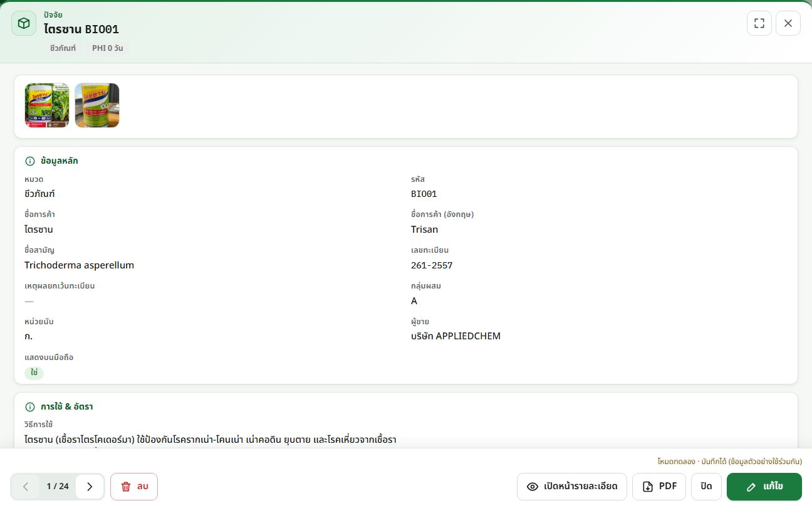The width and height of the screenshot is (812, 508).
Task: Select the unit value ก.
Action: coord(29,336)
